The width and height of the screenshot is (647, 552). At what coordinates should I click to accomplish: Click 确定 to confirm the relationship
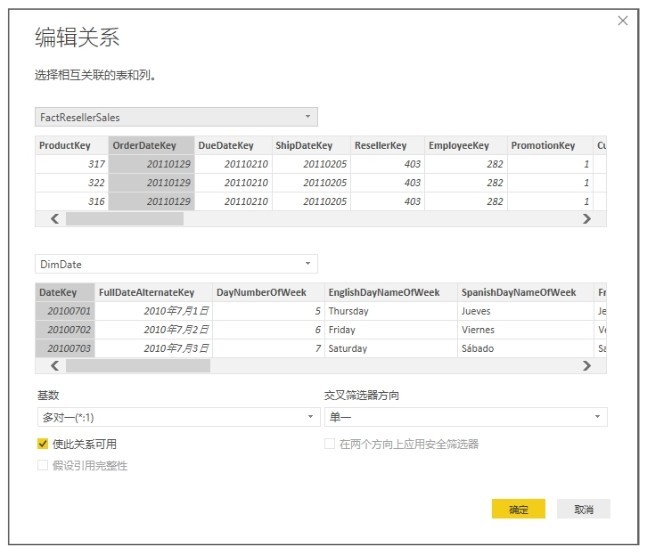click(x=518, y=509)
